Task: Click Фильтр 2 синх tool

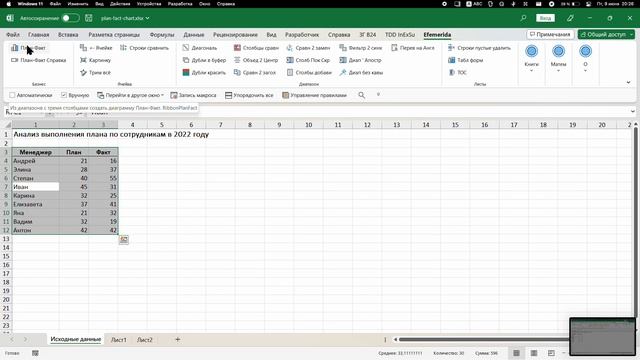Action: (x=361, y=48)
